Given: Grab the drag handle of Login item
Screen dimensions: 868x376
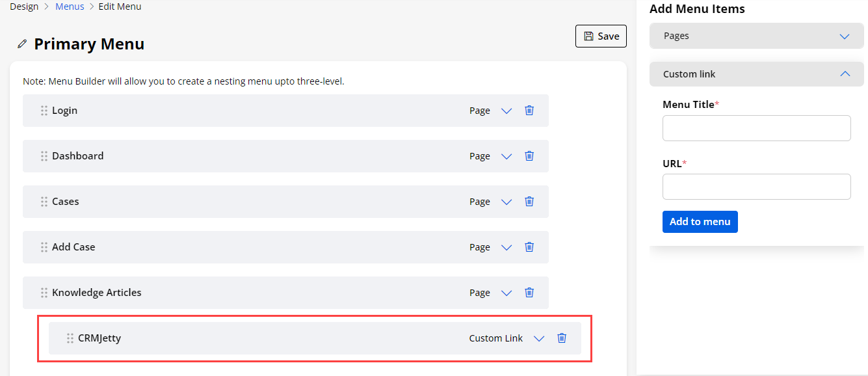Looking at the screenshot, I should click(44, 111).
